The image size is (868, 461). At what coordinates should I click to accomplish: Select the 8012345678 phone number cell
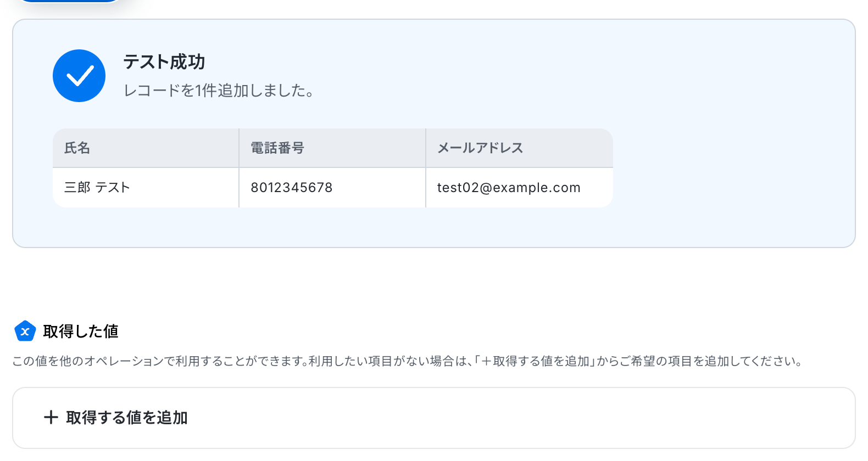point(292,188)
